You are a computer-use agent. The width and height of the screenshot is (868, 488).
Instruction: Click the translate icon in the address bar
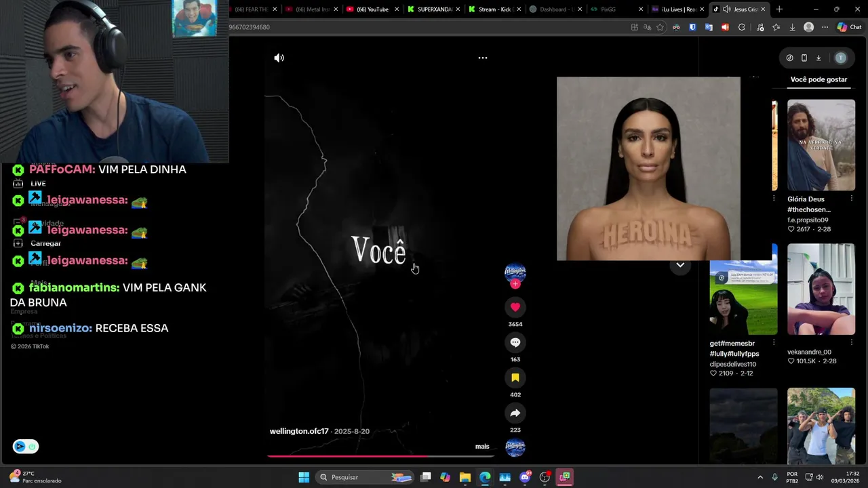click(647, 27)
